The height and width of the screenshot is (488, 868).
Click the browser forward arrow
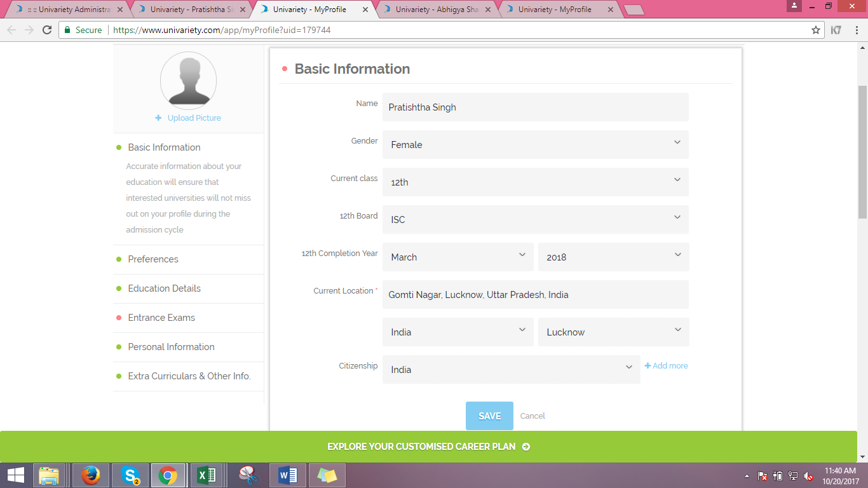pos(29,30)
